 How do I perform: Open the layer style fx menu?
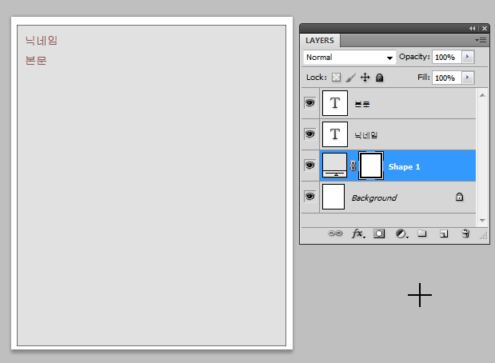click(358, 233)
